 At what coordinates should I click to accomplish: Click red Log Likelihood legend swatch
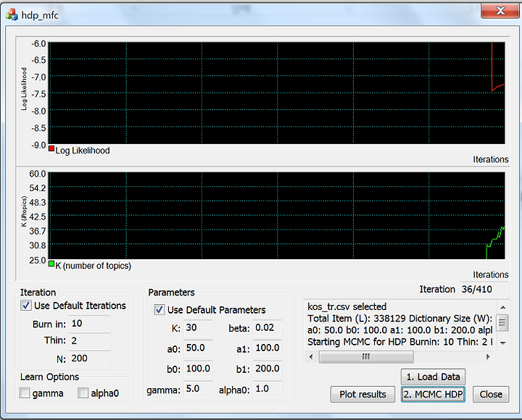click(51, 148)
